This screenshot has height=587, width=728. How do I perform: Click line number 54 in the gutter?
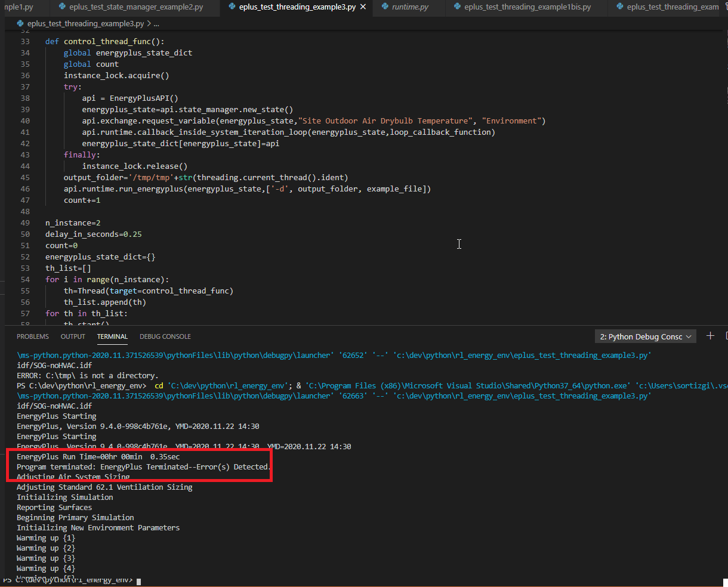(25, 280)
